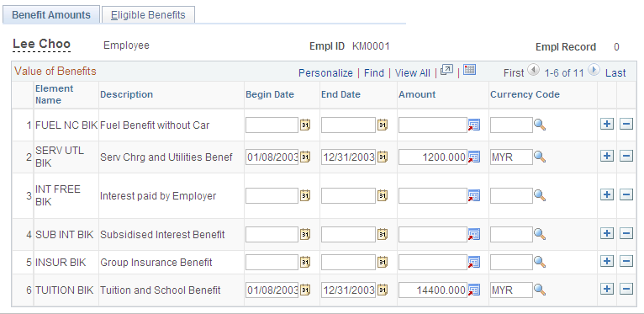Focus Amount field for INSUR BIK
644x314 pixels.
433,262
